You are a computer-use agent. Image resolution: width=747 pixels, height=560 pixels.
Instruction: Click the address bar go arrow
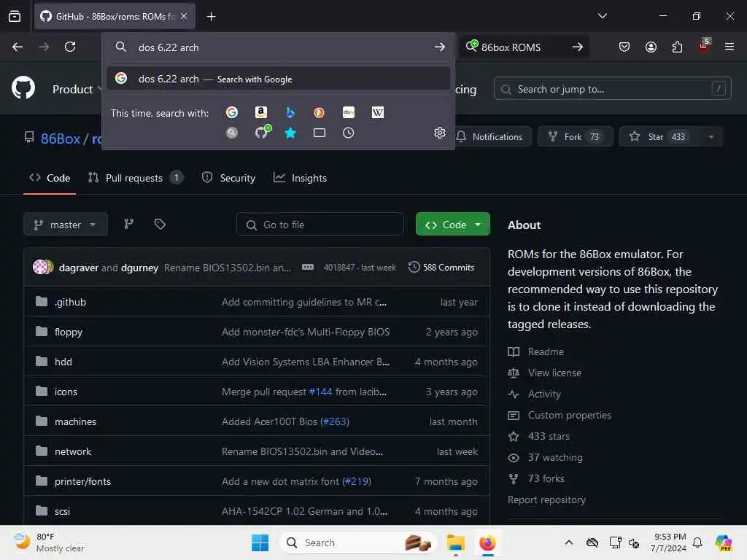point(439,47)
